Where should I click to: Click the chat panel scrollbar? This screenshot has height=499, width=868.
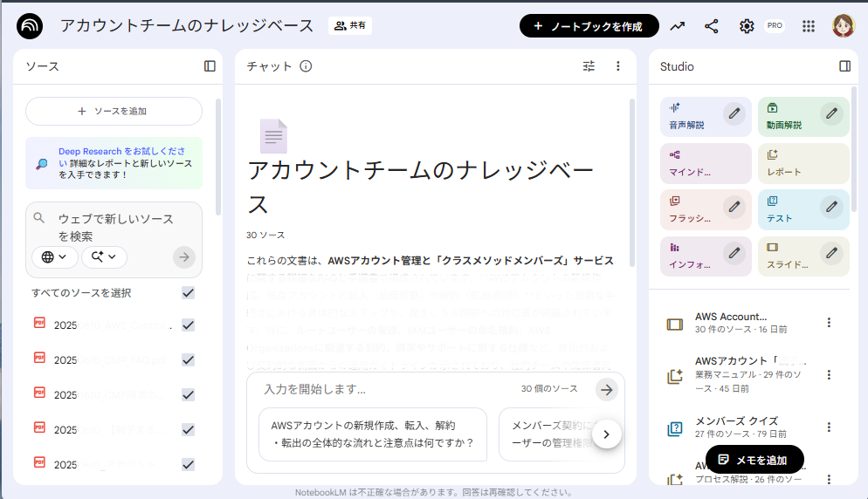pos(631,182)
